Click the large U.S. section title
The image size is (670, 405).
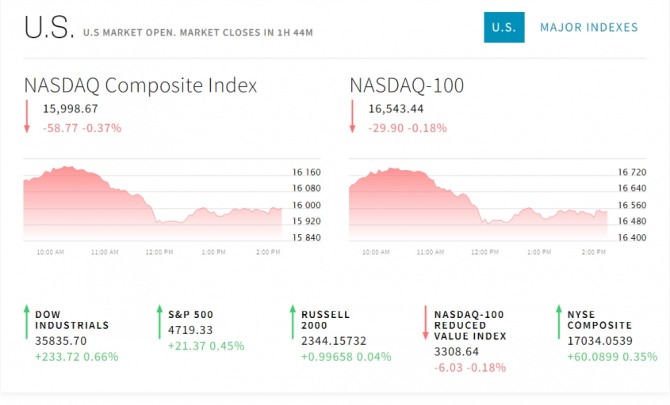point(49,29)
